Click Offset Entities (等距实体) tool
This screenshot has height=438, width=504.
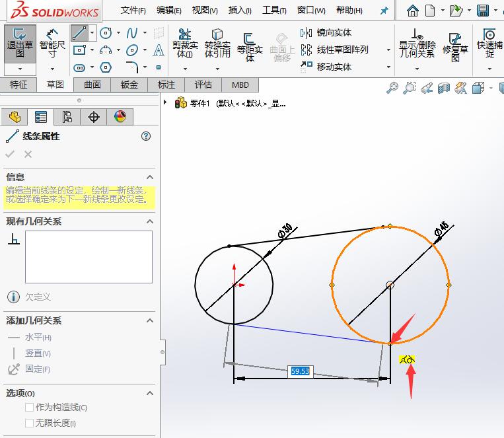[250, 47]
